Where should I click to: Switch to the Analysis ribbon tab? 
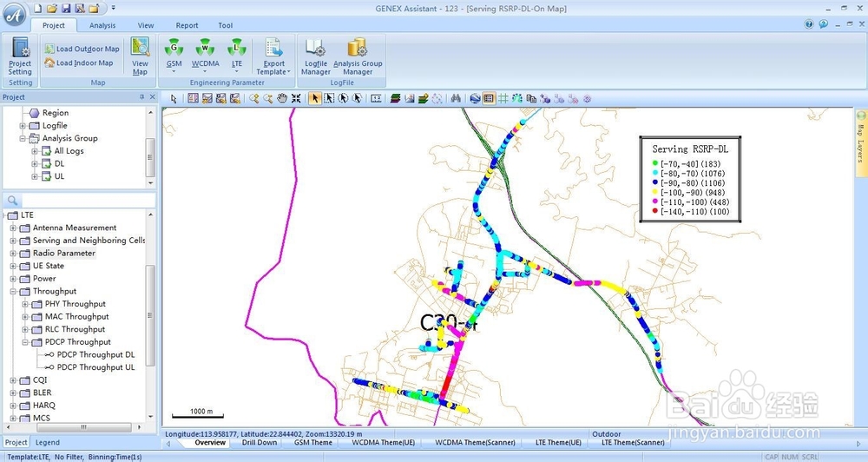pos(102,25)
